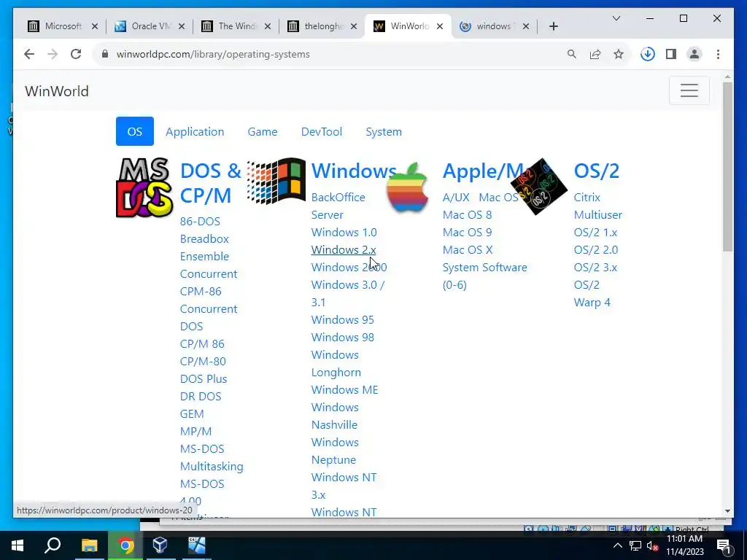This screenshot has width=747, height=560.
Task: Open the Chrome profile avatar
Action: click(694, 54)
